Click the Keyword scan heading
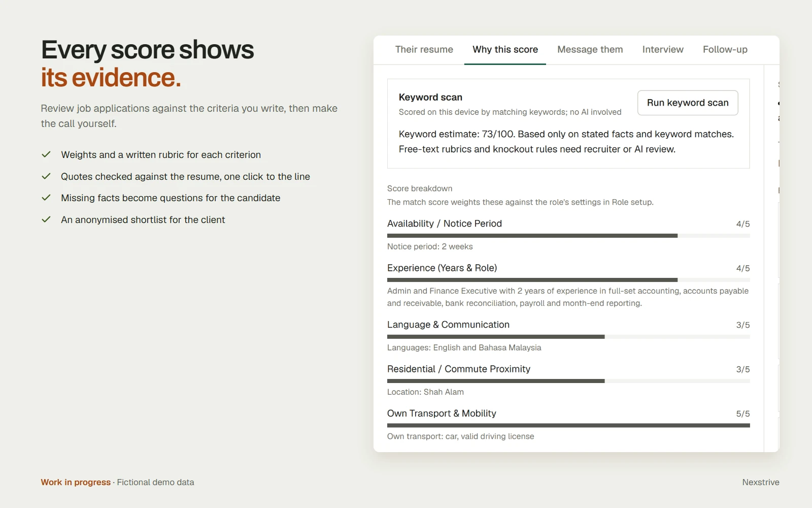Screen dimensions: 812x508 click(x=430, y=97)
